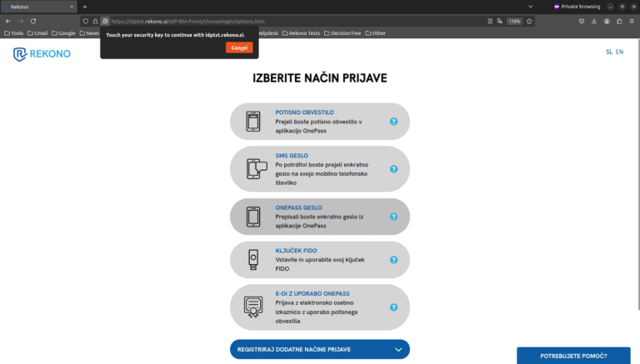Switch language to EN
The height and width of the screenshot is (364, 640).
620,52
